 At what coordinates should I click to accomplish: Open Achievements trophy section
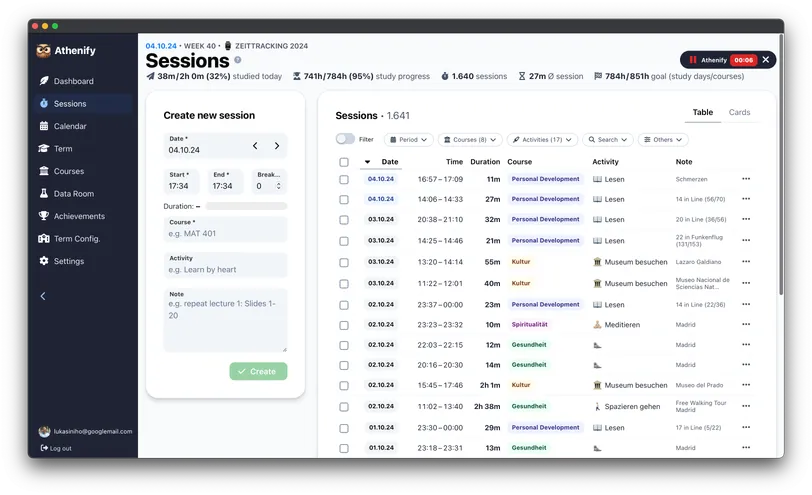pos(78,216)
